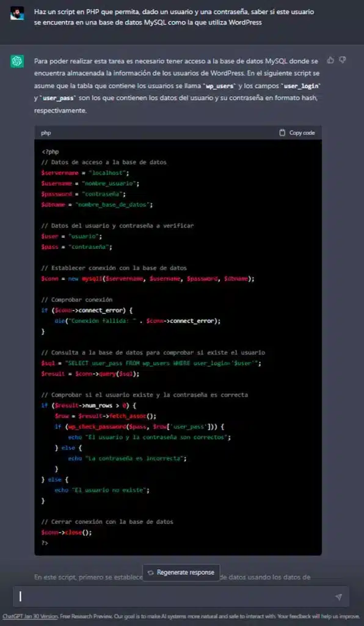This screenshot has height=626, width=364.
Task: Click the php language label
Action: tap(46, 133)
